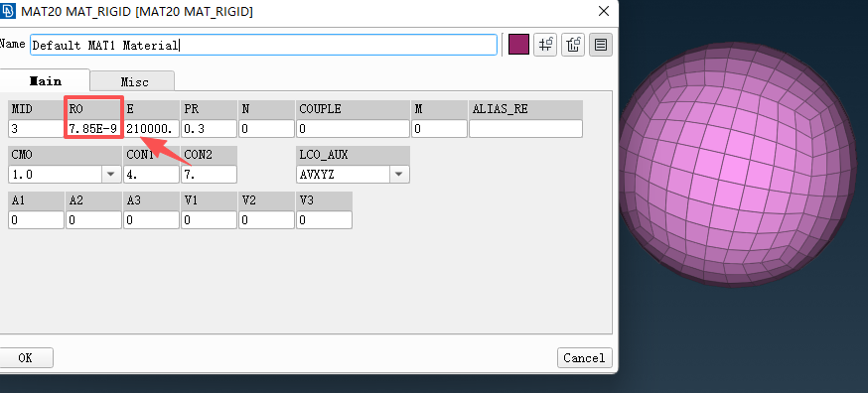
Task: Click the N input field
Action: coord(267,129)
